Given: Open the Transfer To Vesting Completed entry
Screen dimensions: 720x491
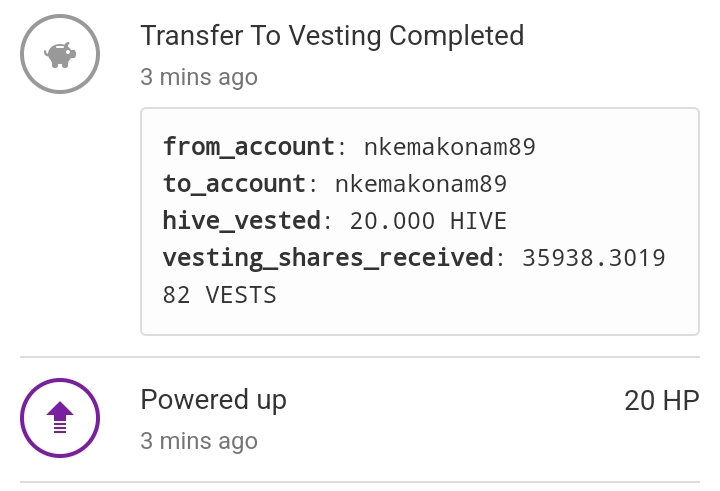Looking at the screenshot, I should [x=332, y=36].
